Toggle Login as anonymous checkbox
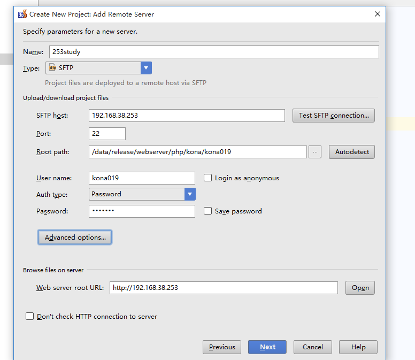The image size is (415, 360). pos(208,178)
